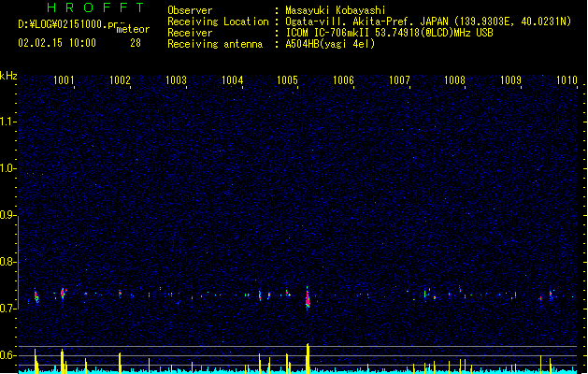Image resolution: width=588 pixels, height=374 pixels.
Task: Click the 0.8 frequency axis label
Action: [7, 262]
